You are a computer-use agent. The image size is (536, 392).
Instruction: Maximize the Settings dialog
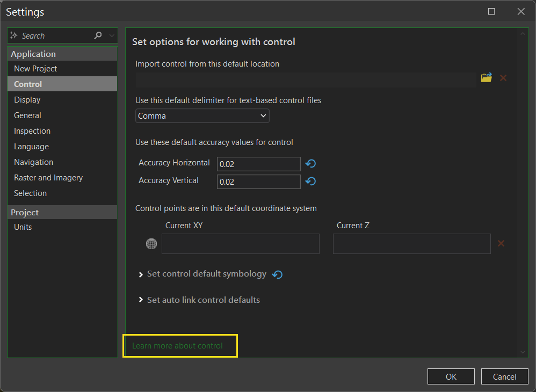[x=491, y=12]
